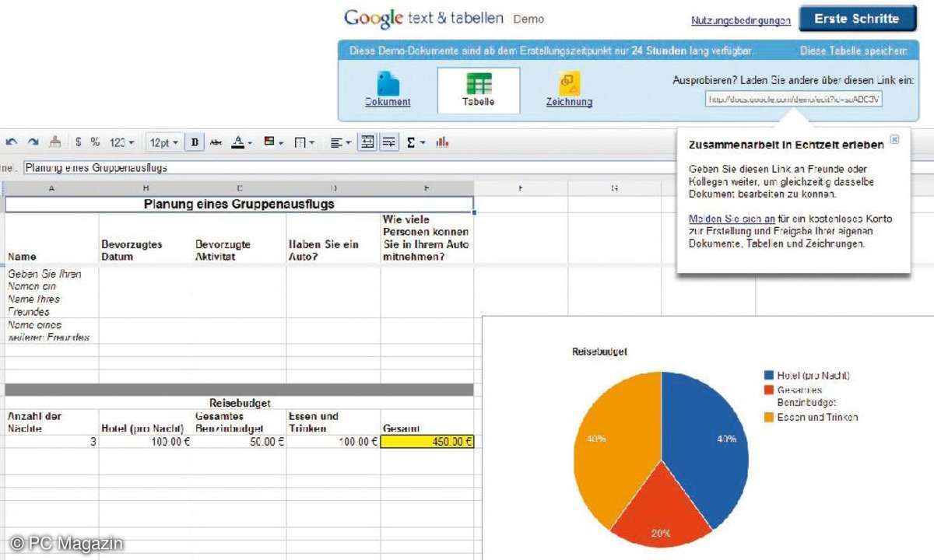Switch to the Dokument demo tab
The width and height of the screenshot is (934, 560).
tap(388, 89)
